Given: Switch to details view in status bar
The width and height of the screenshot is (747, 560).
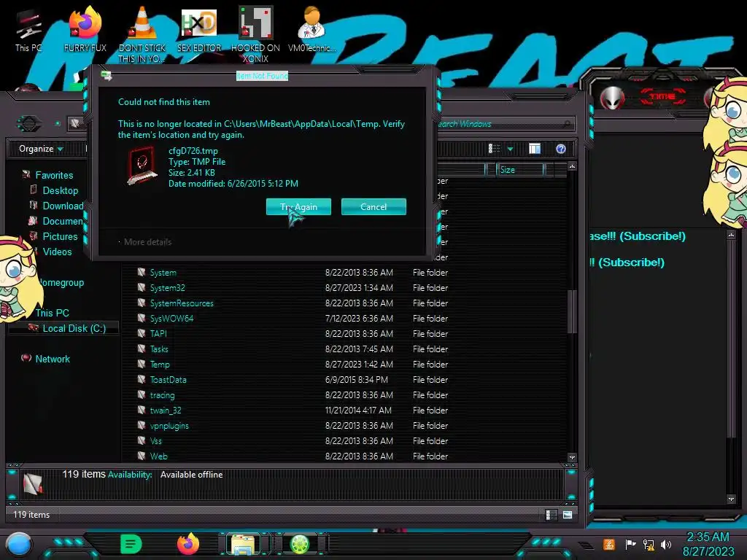Looking at the screenshot, I should coord(551,515).
